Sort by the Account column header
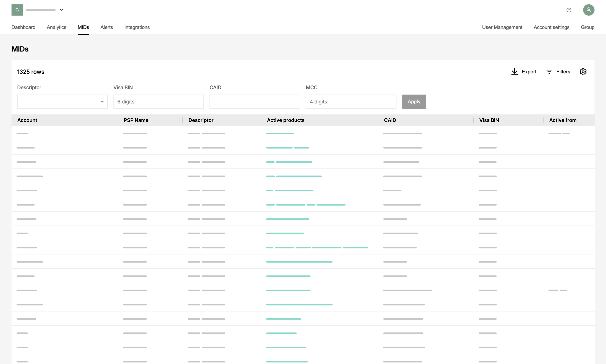The height and width of the screenshot is (364, 606). [27, 120]
